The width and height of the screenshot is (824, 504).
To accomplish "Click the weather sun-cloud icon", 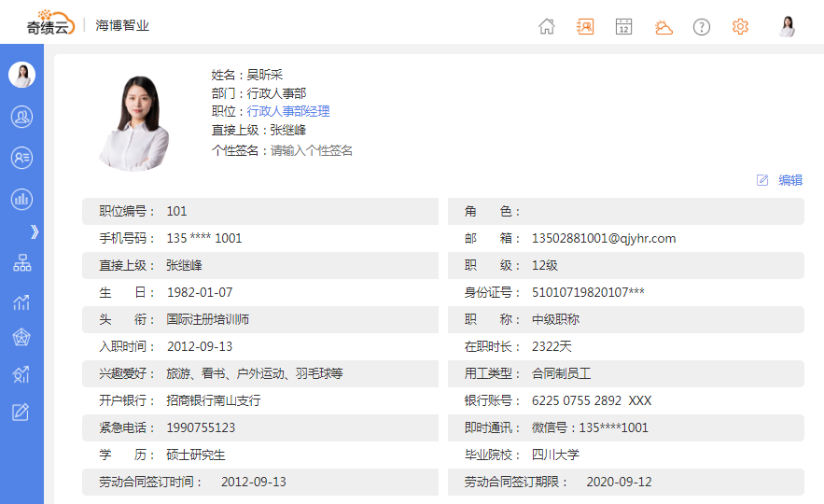I will pos(663,26).
